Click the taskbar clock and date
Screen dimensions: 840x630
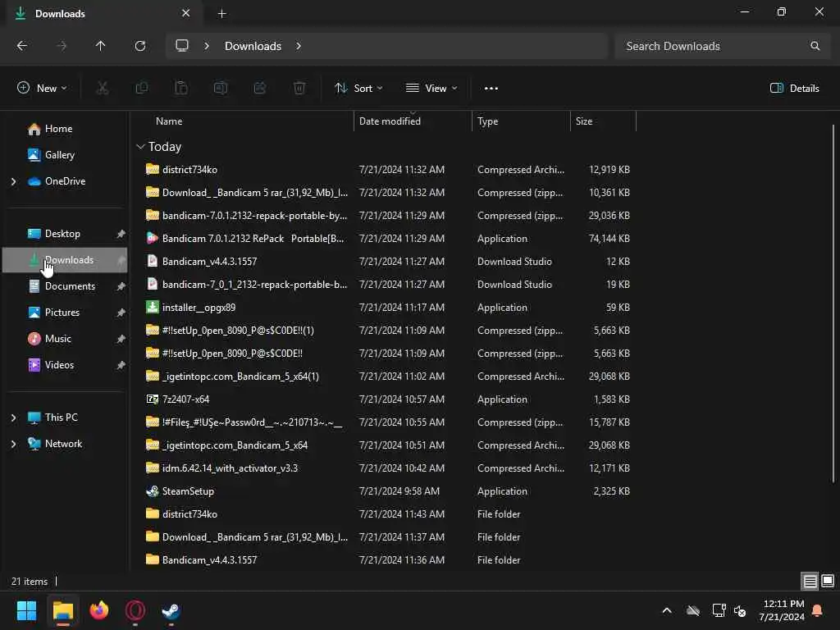782,610
